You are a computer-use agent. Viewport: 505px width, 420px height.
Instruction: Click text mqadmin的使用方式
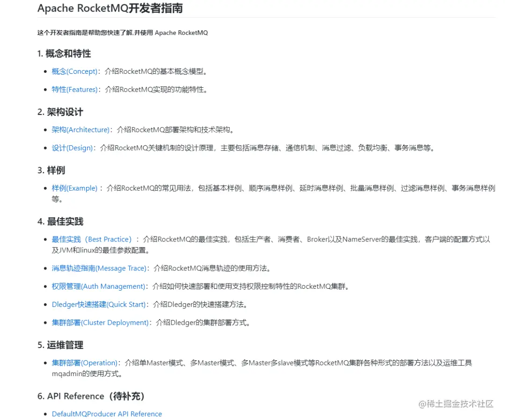87,374
